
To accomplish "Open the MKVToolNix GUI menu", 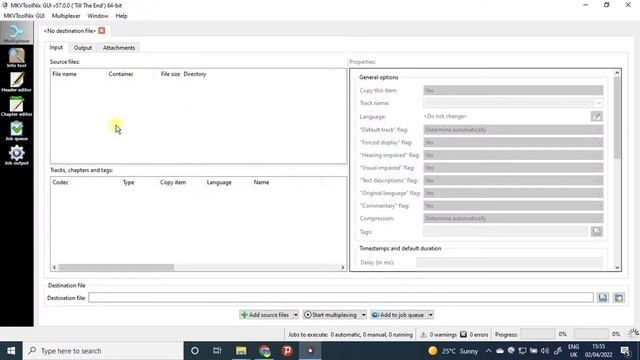I will (x=24, y=16).
